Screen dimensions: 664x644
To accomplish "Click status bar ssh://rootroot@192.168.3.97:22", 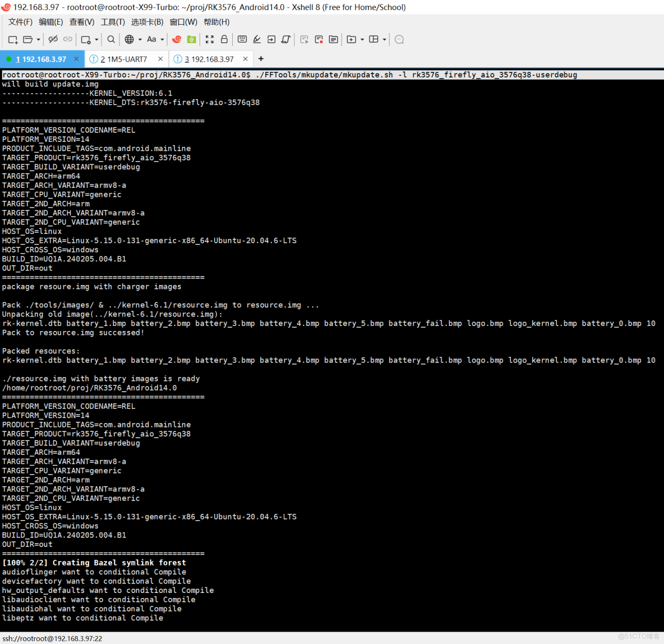I will point(52,638).
